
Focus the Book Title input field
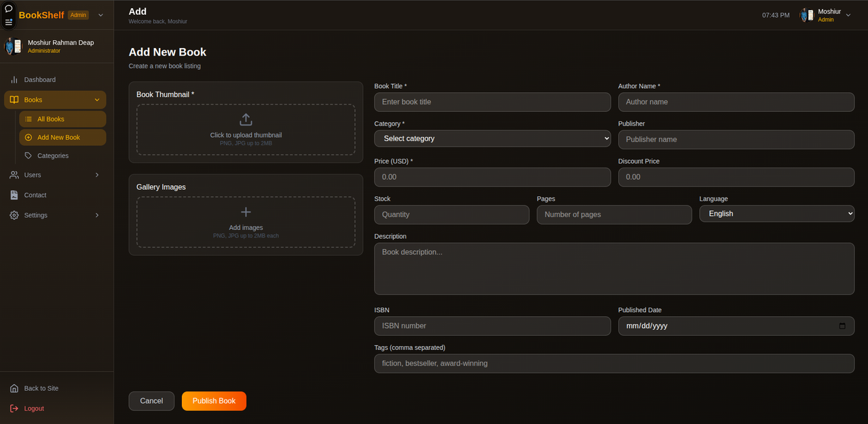(x=492, y=102)
